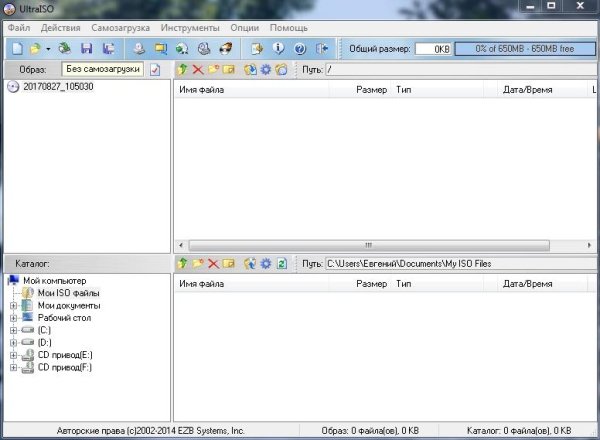Click the Make CD/DVD Image icon
Screen dimensions: 600x440
point(139,49)
